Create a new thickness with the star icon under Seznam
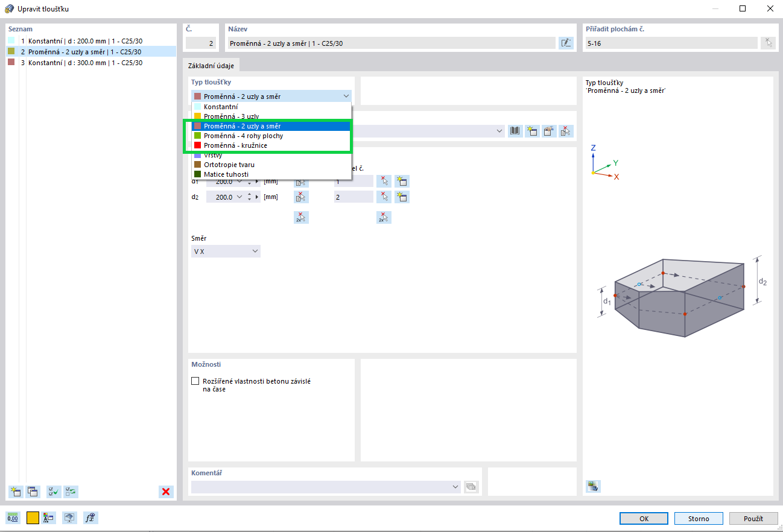783x532 pixels. coord(16,492)
